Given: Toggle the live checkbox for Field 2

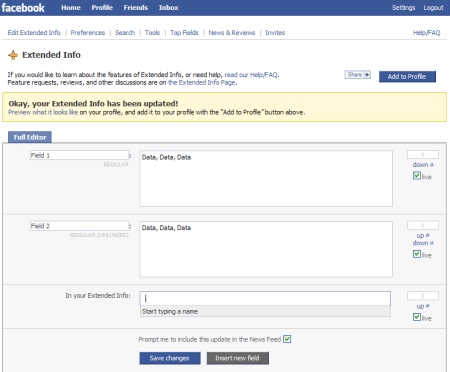Looking at the screenshot, I should click(x=417, y=254).
